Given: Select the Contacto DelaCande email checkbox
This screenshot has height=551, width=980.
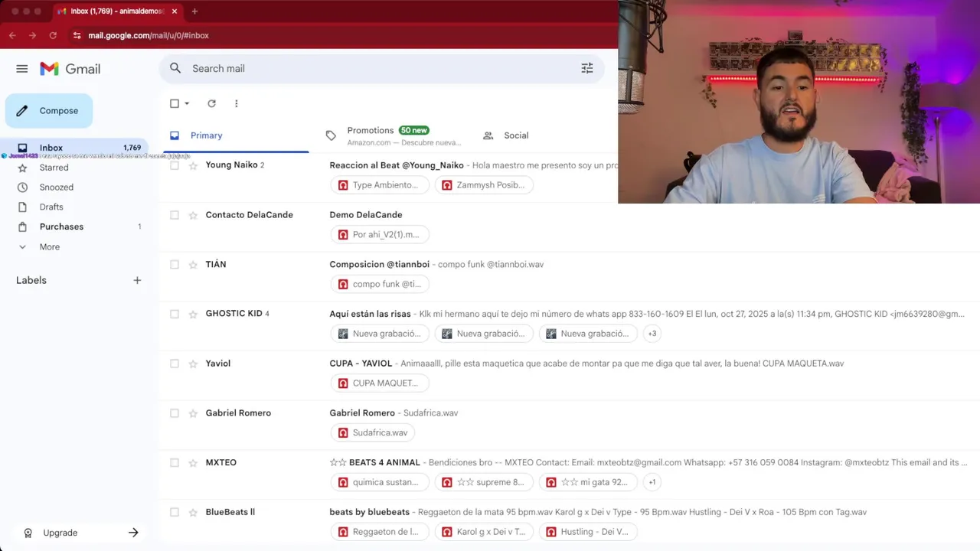Looking at the screenshot, I should (175, 215).
